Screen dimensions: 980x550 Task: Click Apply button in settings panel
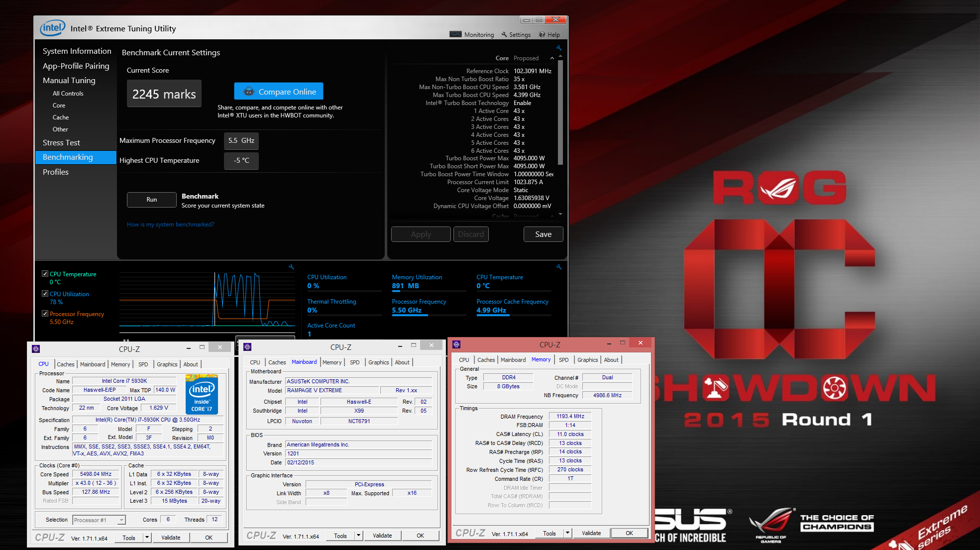pos(421,234)
